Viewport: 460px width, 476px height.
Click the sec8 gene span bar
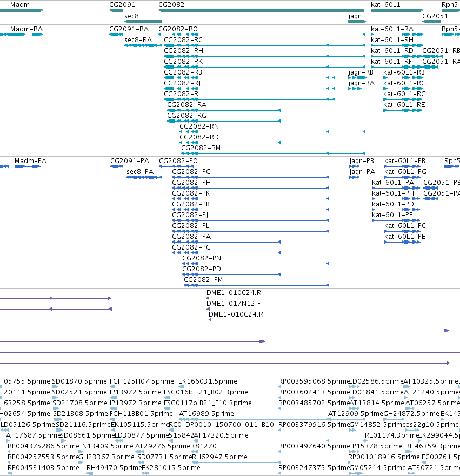pyautogui.click(x=143, y=22)
